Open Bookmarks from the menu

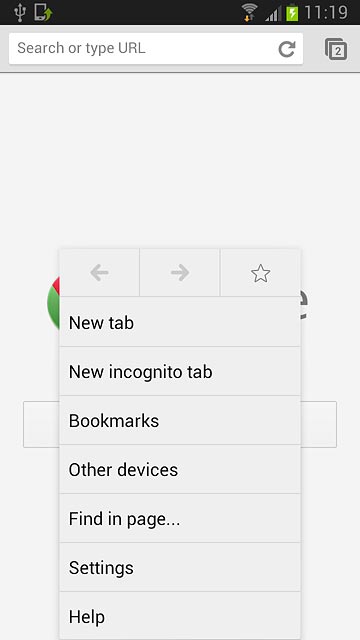click(x=180, y=420)
